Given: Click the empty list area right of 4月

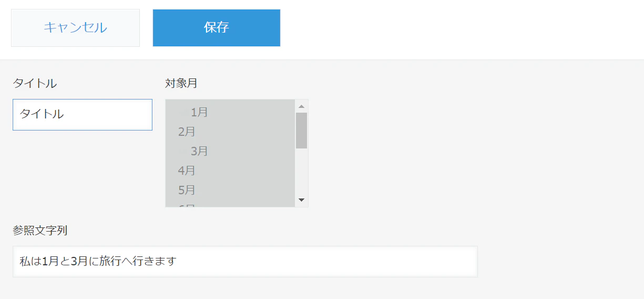Looking at the screenshot, I should [244, 171].
